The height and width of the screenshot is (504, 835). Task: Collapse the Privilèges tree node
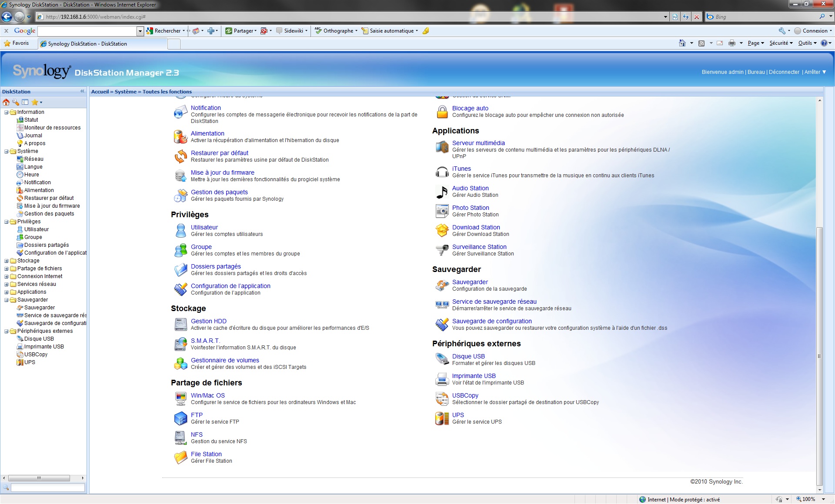(7, 222)
